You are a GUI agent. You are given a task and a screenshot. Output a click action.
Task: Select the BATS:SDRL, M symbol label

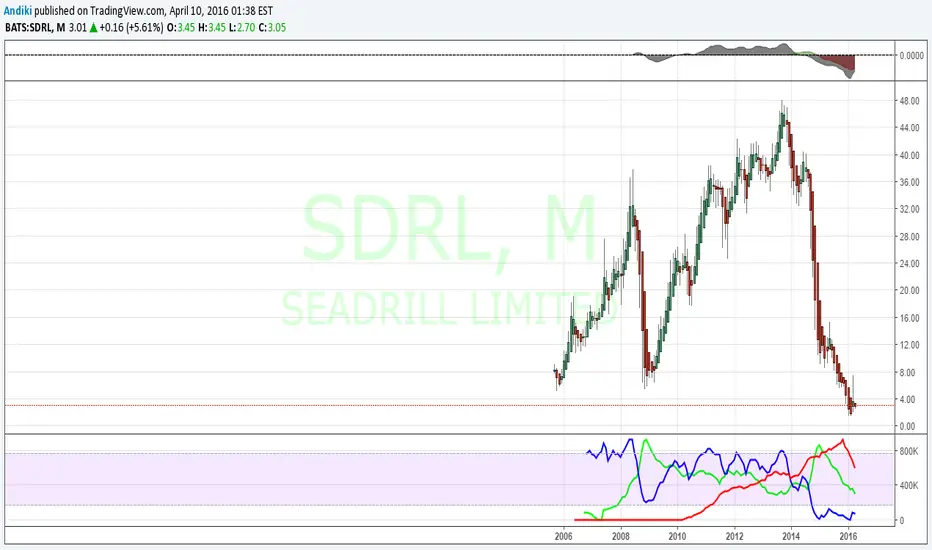pyautogui.click(x=35, y=27)
